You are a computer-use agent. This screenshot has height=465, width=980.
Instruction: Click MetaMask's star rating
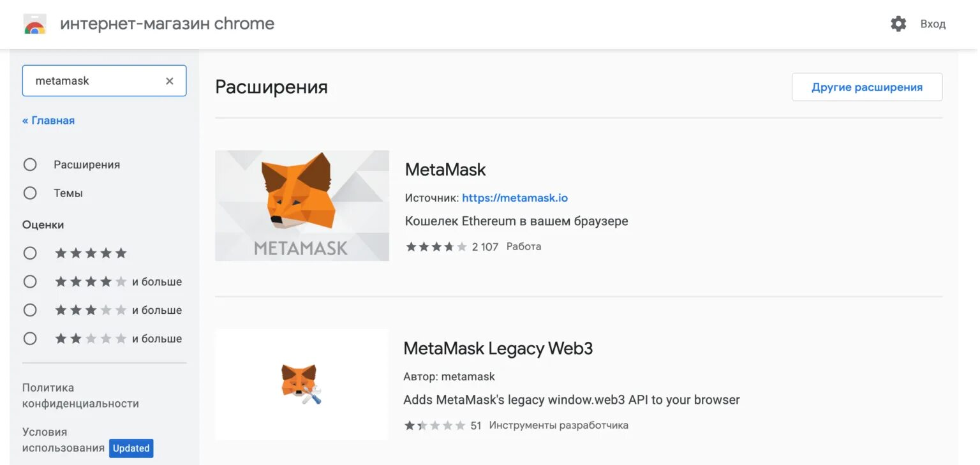pyautogui.click(x=436, y=247)
